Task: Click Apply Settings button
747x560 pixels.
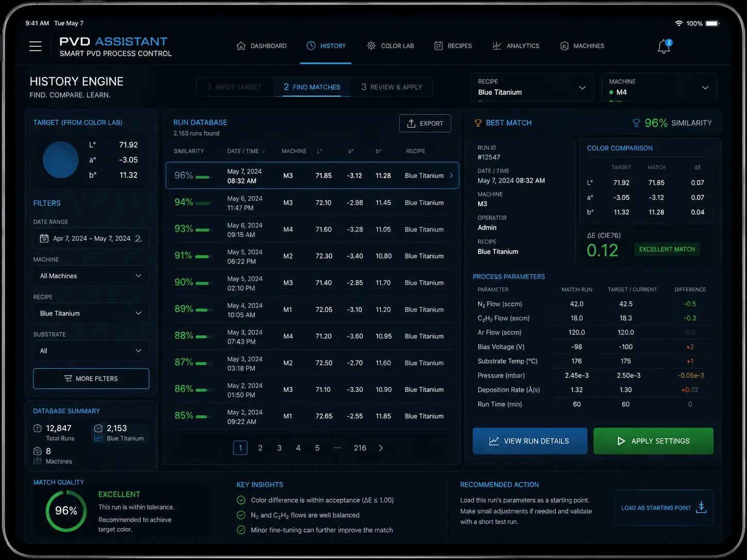Action: click(x=654, y=441)
